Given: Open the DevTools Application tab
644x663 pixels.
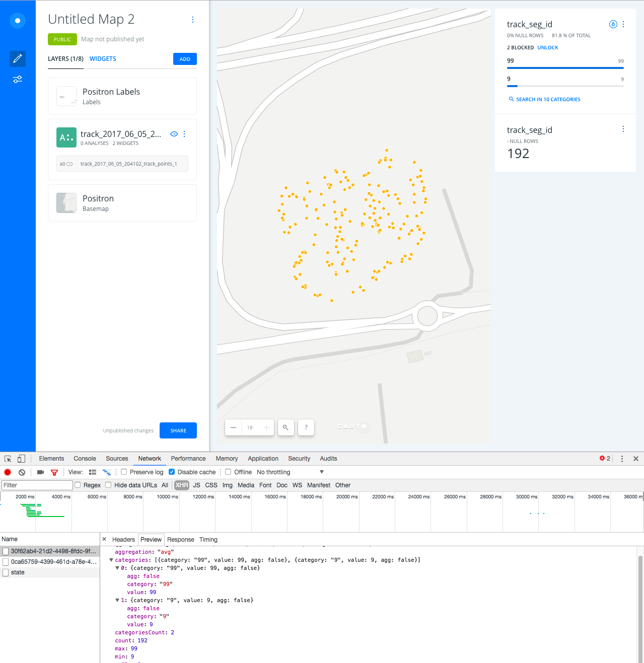Looking at the screenshot, I should (x=263, y=459).
